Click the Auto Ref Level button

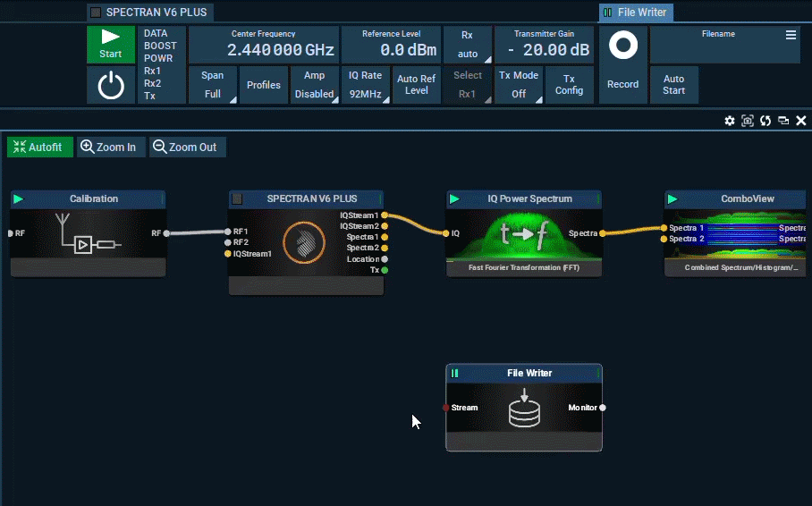coord(417,85)
